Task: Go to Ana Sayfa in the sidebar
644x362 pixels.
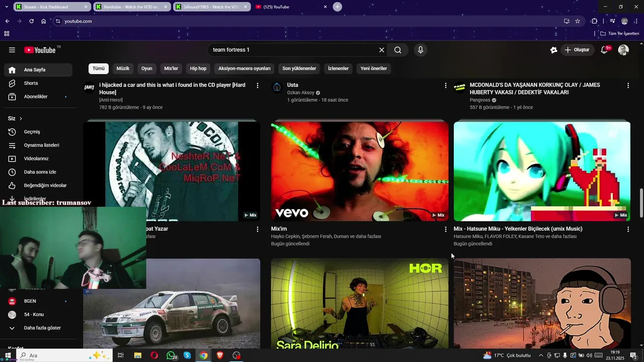Action: click(x=38, y=70)
